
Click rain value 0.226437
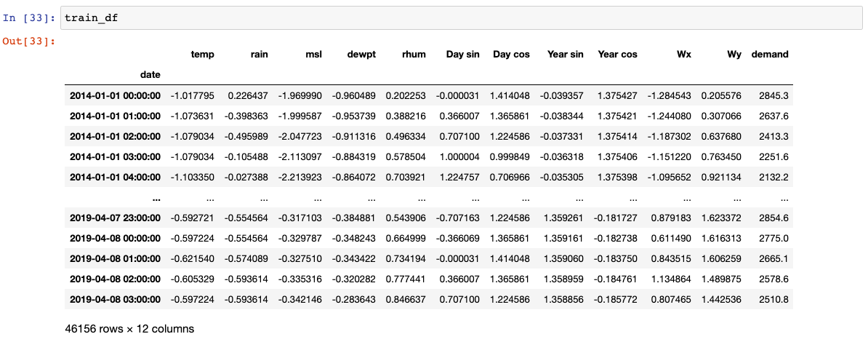(248, 96)
